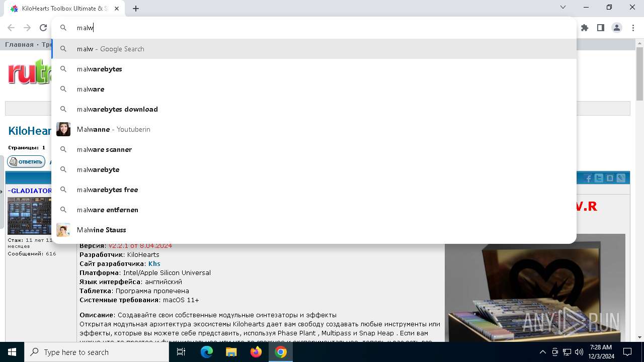This screenshot has width=644, height=362.
Task: Select the 'Malwine Stauss' suggestion
Action: tap(314, 230)
